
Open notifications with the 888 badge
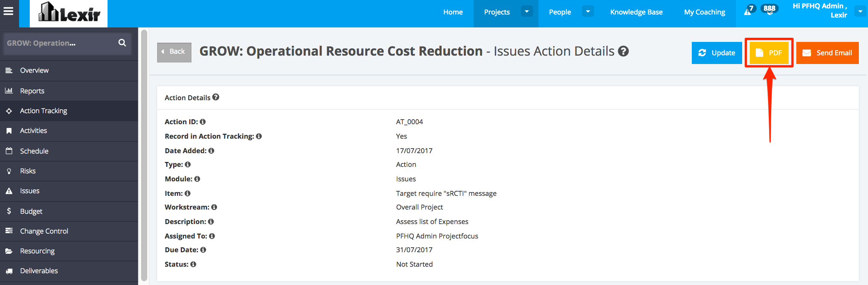[x=769, y=10]
